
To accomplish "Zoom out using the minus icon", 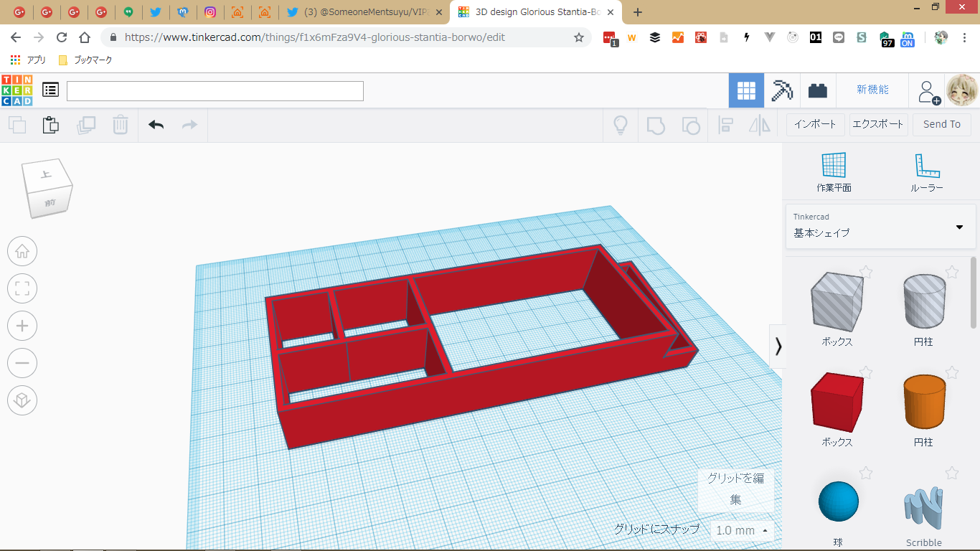I will 22,363.
